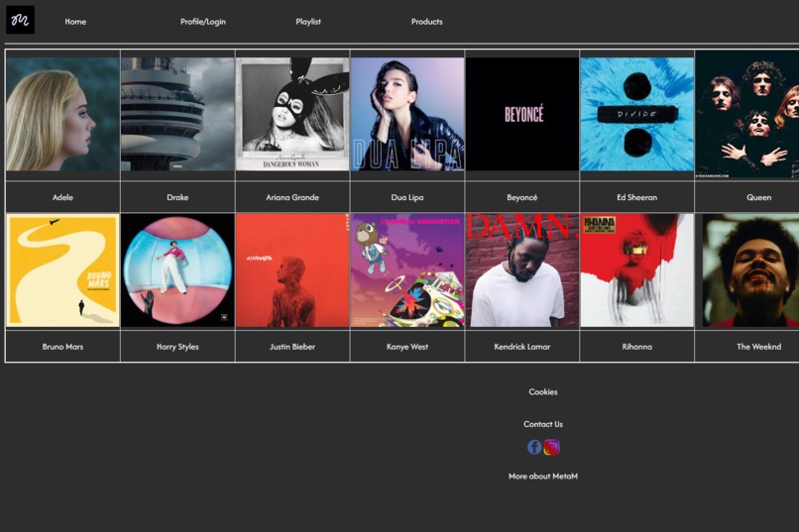Select the Drake album cover
Image resolution: width=799 pixels, height=532 pixels.
point(177,114)
